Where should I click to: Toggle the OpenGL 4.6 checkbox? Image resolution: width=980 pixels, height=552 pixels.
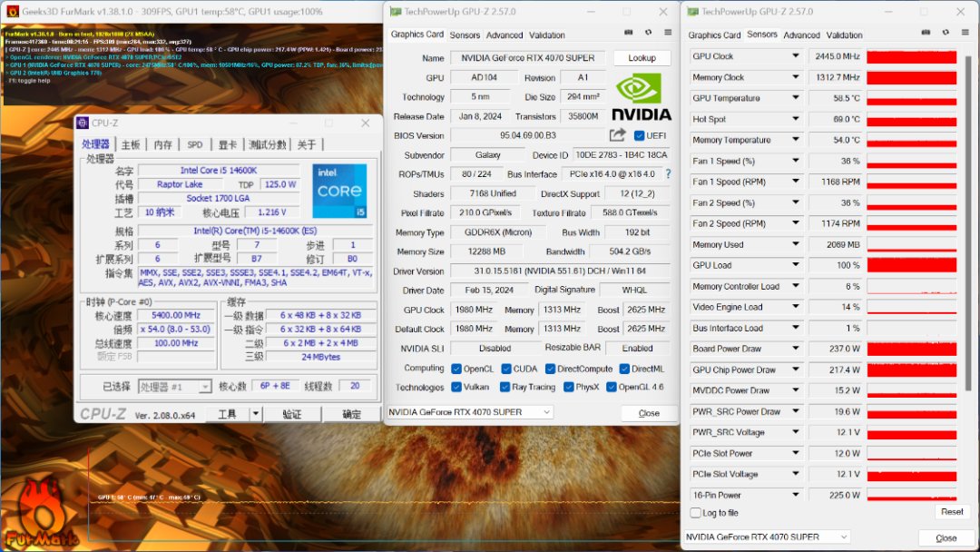612,387
